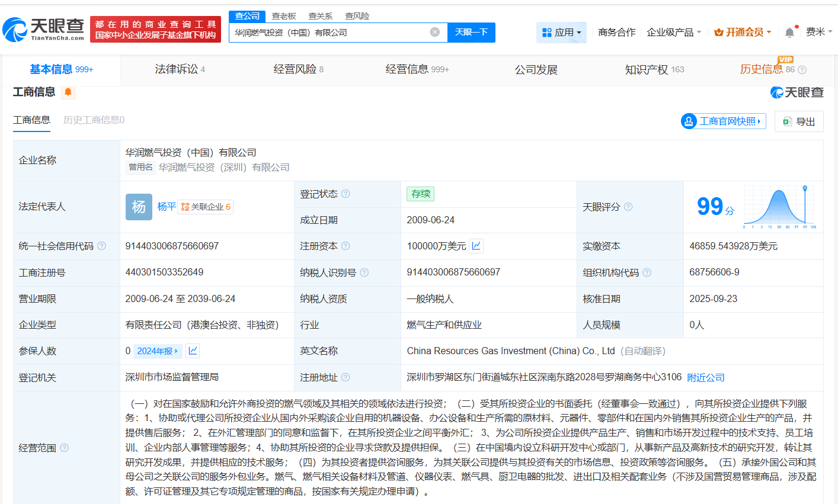Switch to the 查老板 search tab
The image size is (838, 504).
pos(284,16)
